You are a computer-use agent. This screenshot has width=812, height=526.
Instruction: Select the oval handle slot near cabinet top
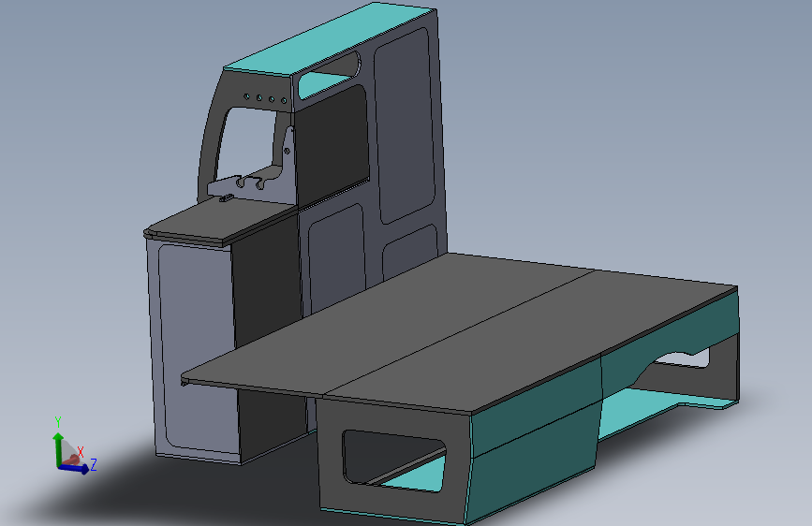[x=329, y=76]
